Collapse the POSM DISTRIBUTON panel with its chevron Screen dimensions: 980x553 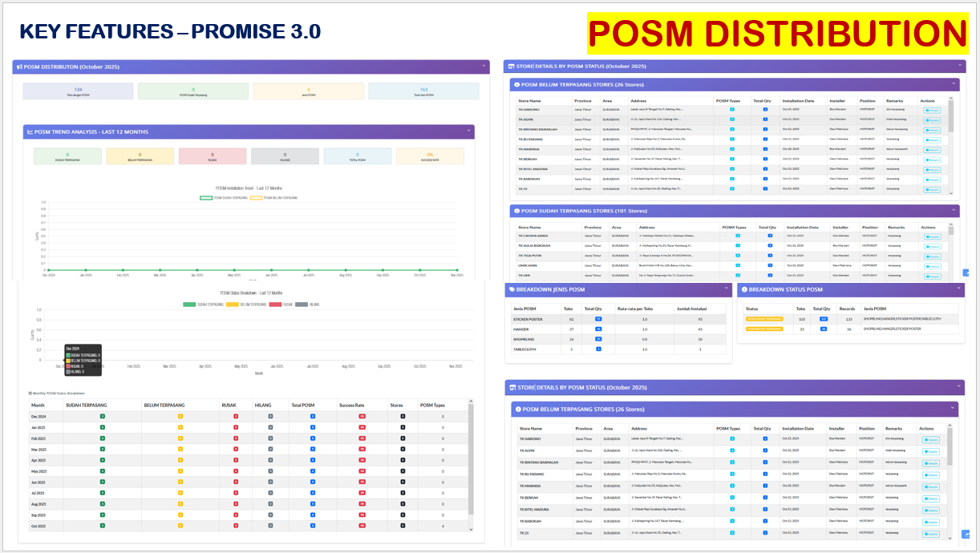[484, 67]
